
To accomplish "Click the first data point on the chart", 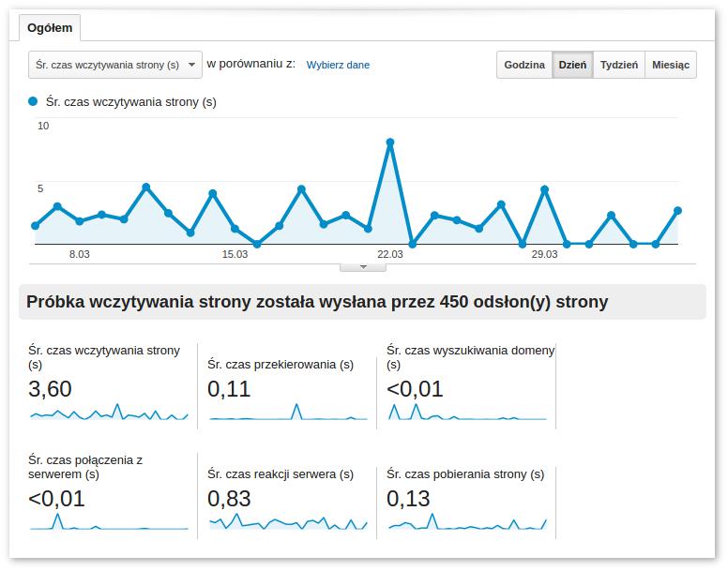I will click(35, 226).
